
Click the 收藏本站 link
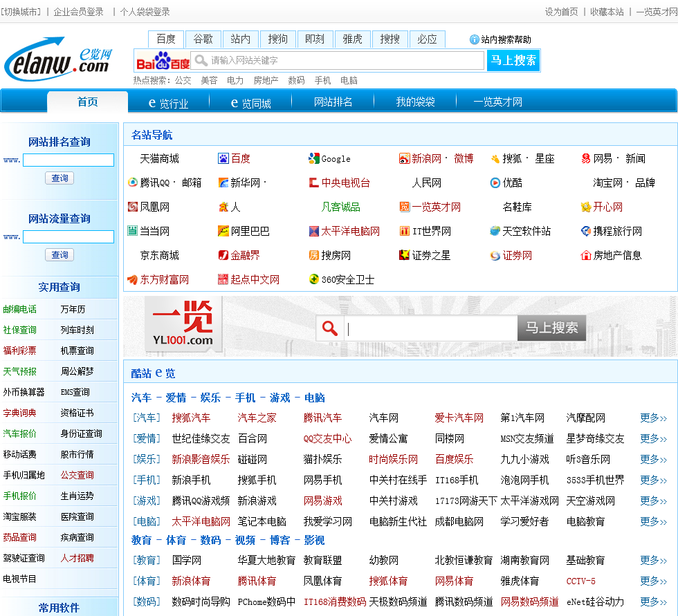tap(607, 12)
